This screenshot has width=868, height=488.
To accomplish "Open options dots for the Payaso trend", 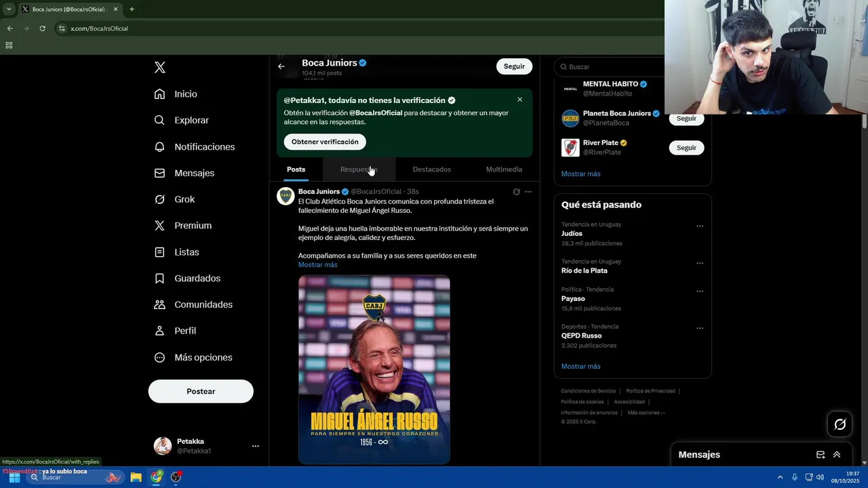I will 700,291.
